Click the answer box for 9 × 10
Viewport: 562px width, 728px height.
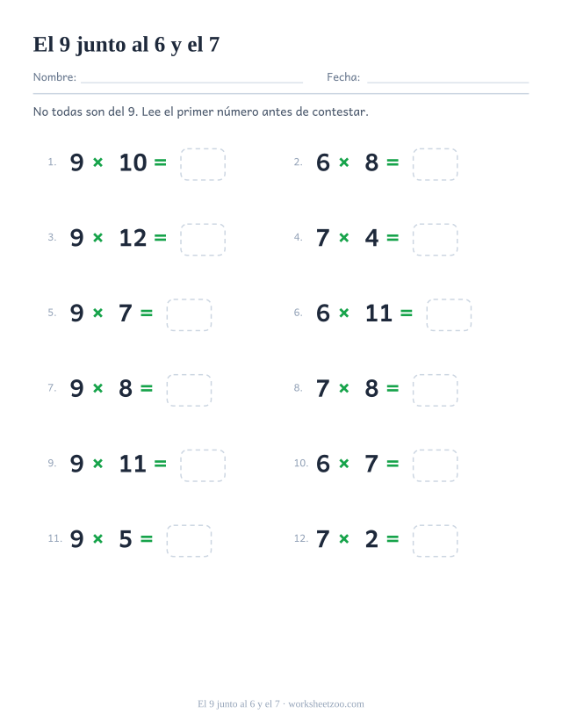pyautogui.click(x=203, y=164)
